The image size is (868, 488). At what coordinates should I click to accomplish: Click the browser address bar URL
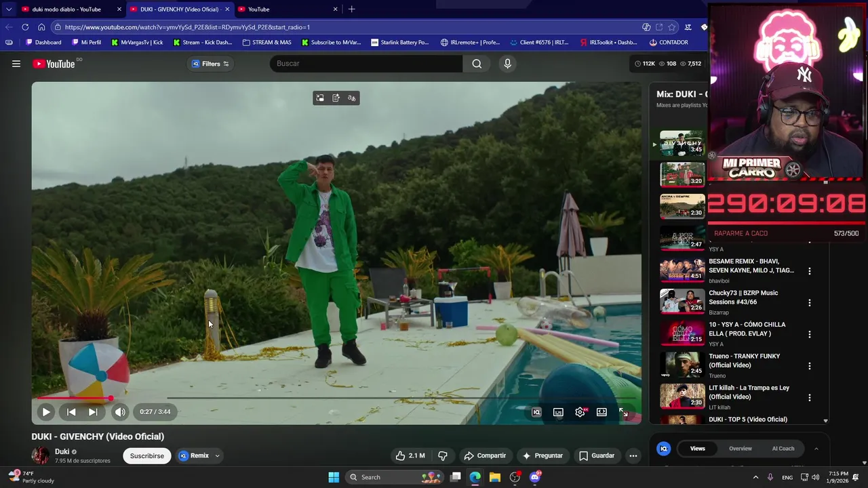point(187,27)
